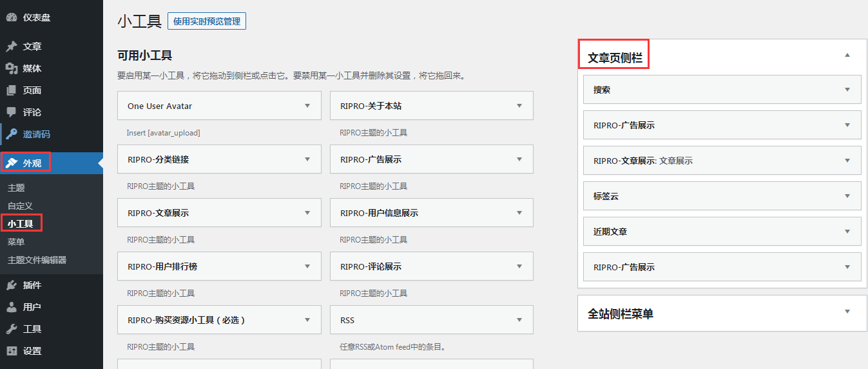Collapse the 文章页侧栏 sidebar panel

[847, 55]
